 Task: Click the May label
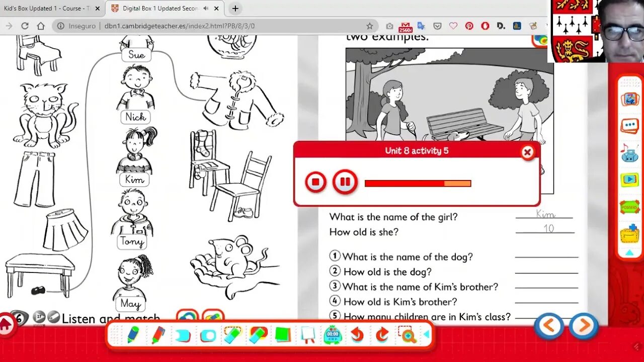coord(130,304)
